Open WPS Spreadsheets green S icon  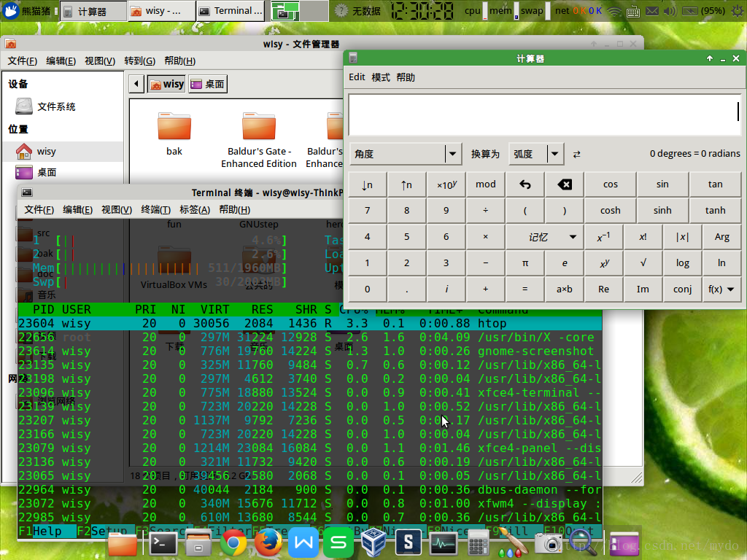pyautogui.click(x=338, y=542)
